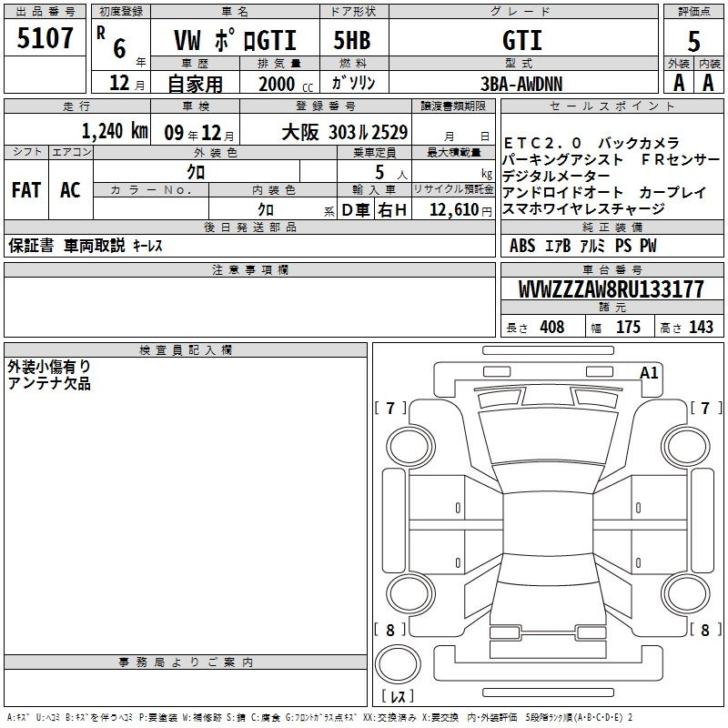Viewport: 728px width, 728px height.
Task: Select the grade value GTI
Action: click(522, 40)
